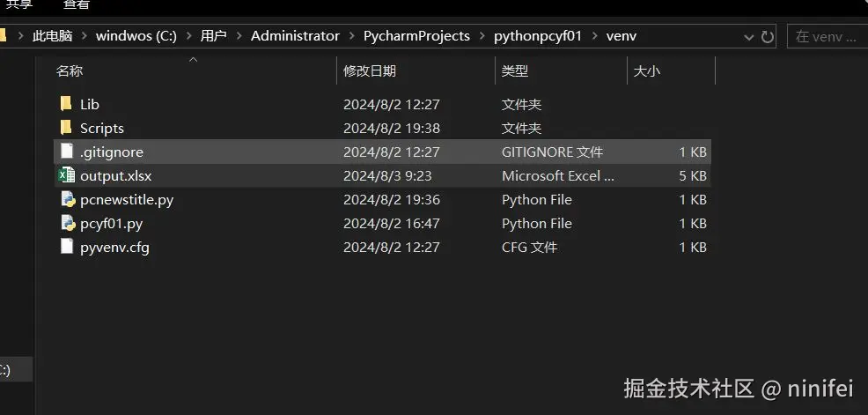
Task: Click the Scripts folder icon
Action: tap(66, 128)
